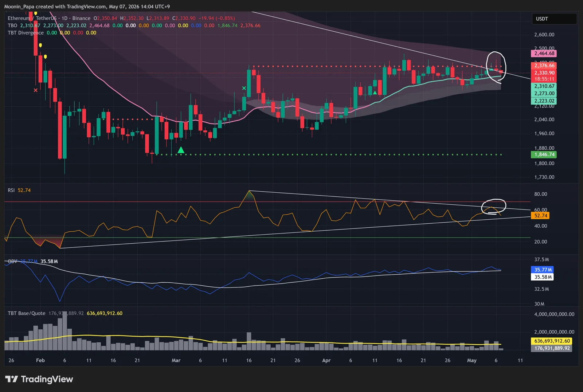
Task: Select the small green triangle in April
Action: (x=375, y=93)
